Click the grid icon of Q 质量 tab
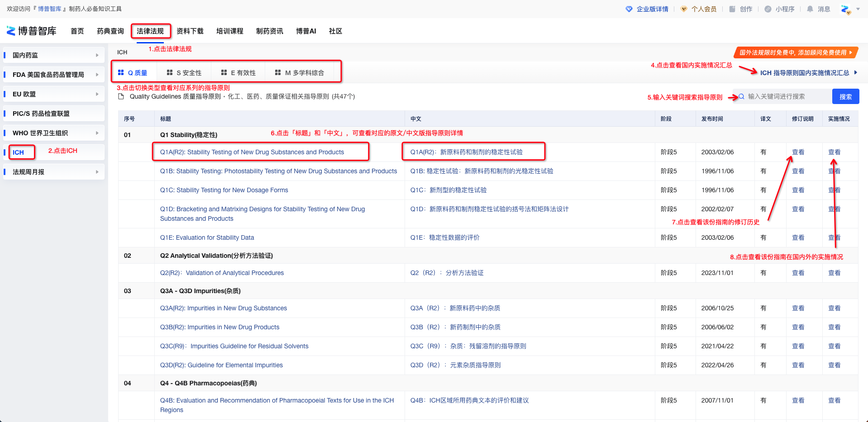 [121, 72]
